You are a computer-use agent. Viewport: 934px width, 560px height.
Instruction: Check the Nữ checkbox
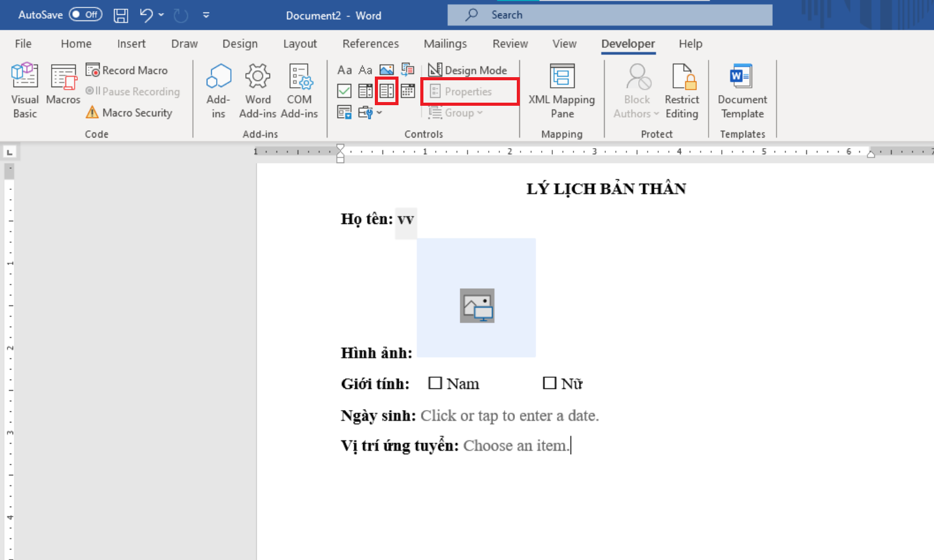tap(549, 383)
